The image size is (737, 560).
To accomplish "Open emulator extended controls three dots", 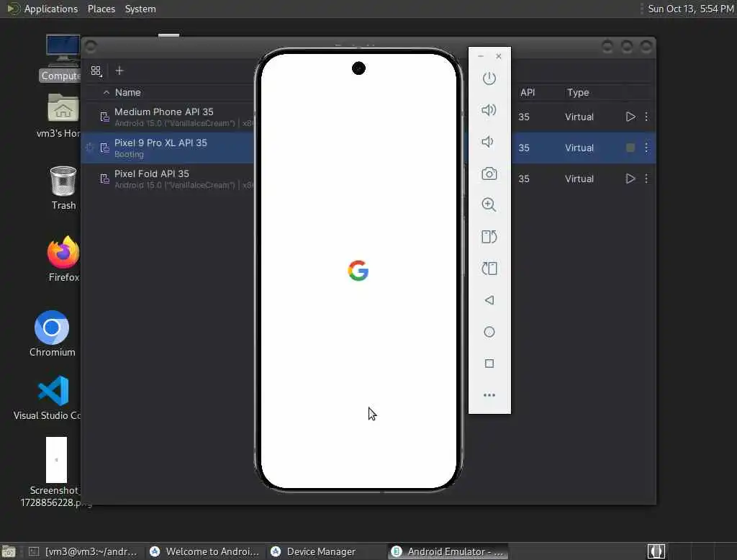I will point(489,395).
